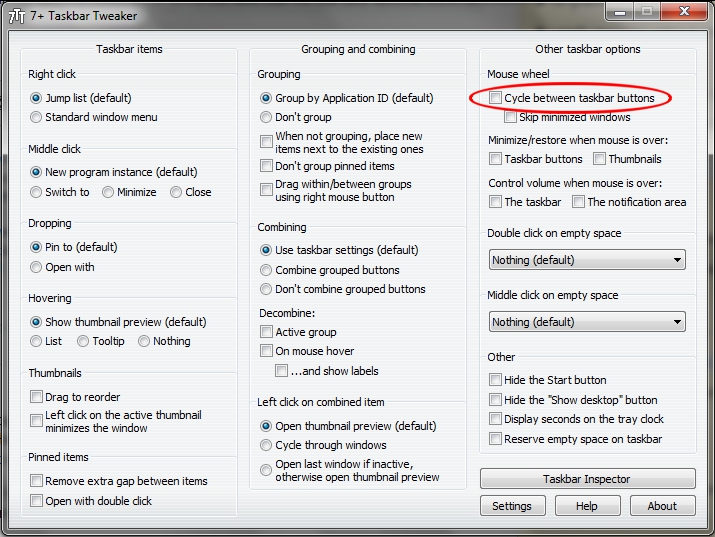Click the Settings button
This screenshot has height=537, width=715.
pos(513,506)
